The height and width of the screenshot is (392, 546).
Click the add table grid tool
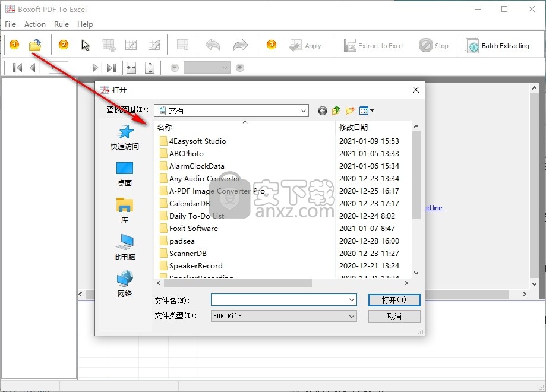(x=109, y=45)
